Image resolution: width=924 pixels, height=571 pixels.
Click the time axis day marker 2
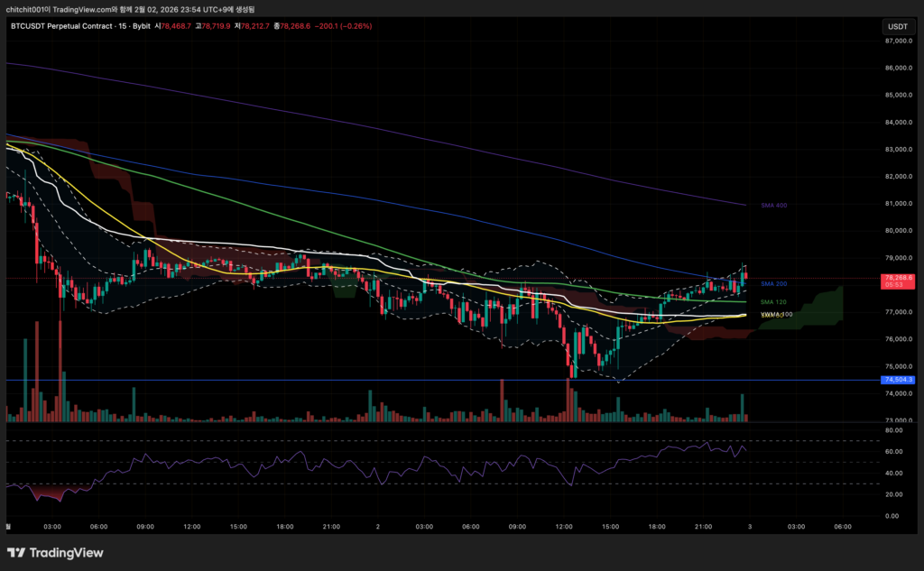click(377, 526)
